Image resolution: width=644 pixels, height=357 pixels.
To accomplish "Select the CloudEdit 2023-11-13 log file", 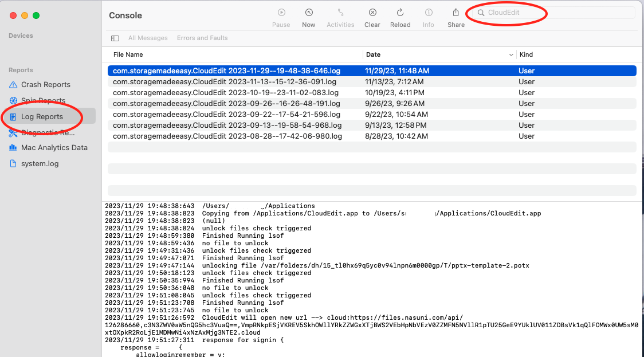I will point(225,82).
